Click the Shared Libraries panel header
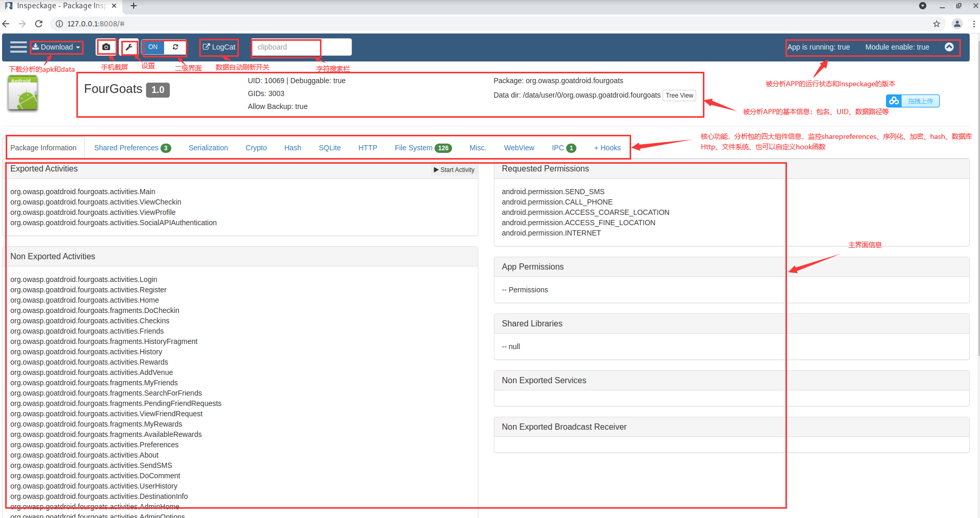The width and height of the screenshot is (980, 518). 731,324
